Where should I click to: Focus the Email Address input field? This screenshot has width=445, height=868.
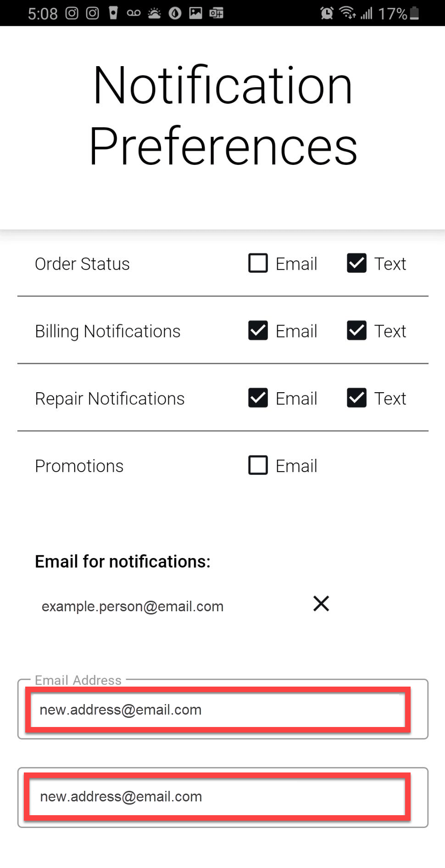[x=218, y=710]
